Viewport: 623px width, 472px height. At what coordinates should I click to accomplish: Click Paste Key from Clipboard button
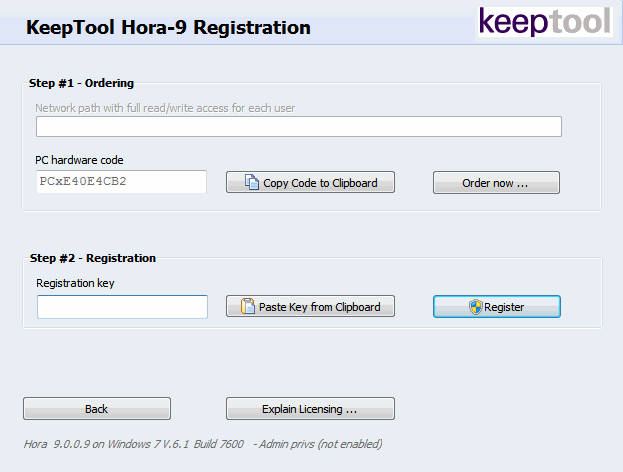pos(310,306)
